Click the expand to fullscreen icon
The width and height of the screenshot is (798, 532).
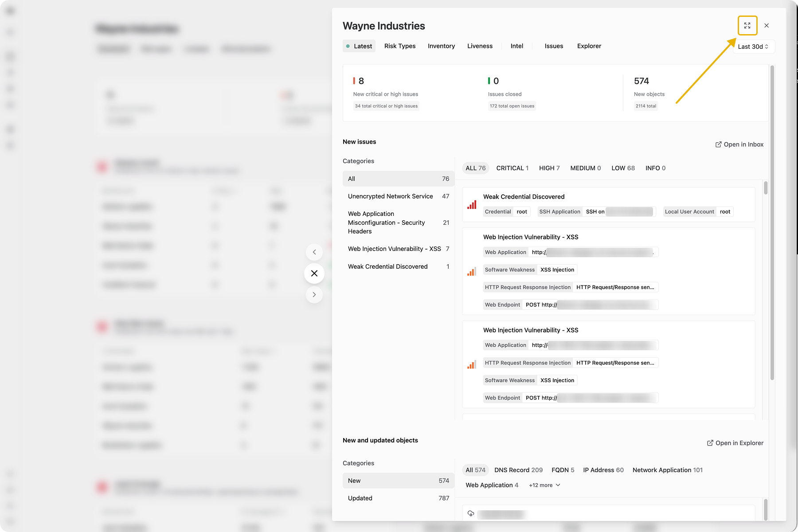pyautogui.click(x=747, y=26)
